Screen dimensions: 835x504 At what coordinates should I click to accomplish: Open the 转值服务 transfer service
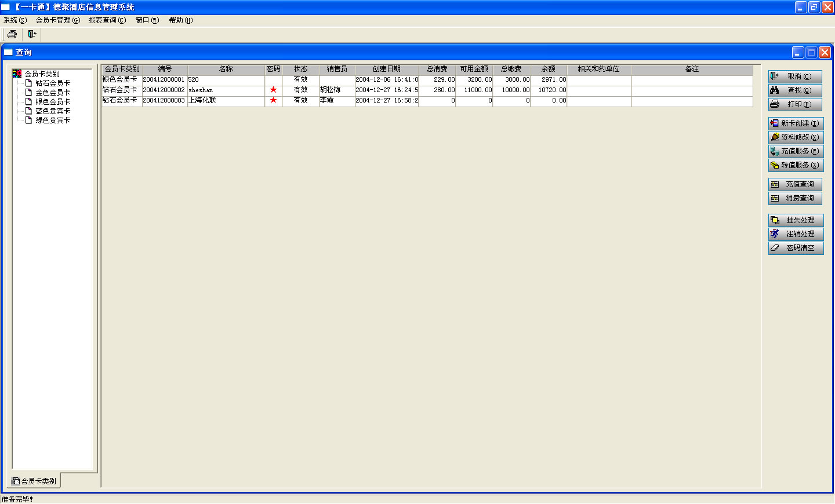796,165
